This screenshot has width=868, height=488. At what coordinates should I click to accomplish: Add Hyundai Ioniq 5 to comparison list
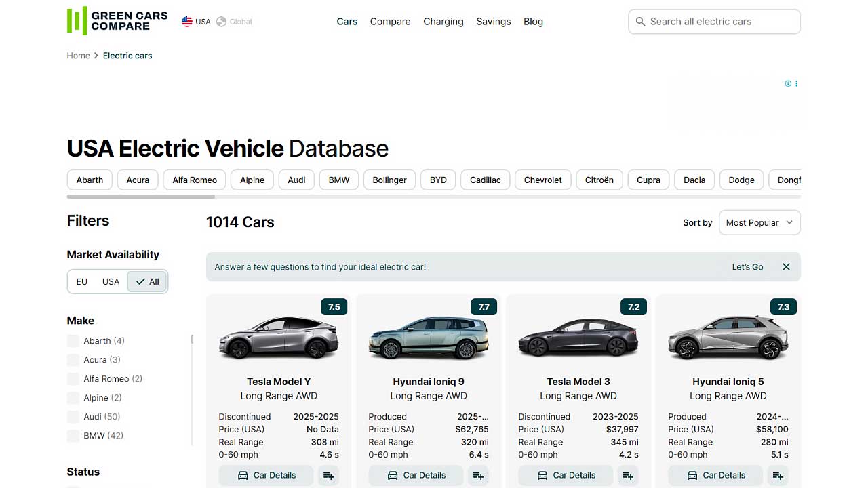777,476
